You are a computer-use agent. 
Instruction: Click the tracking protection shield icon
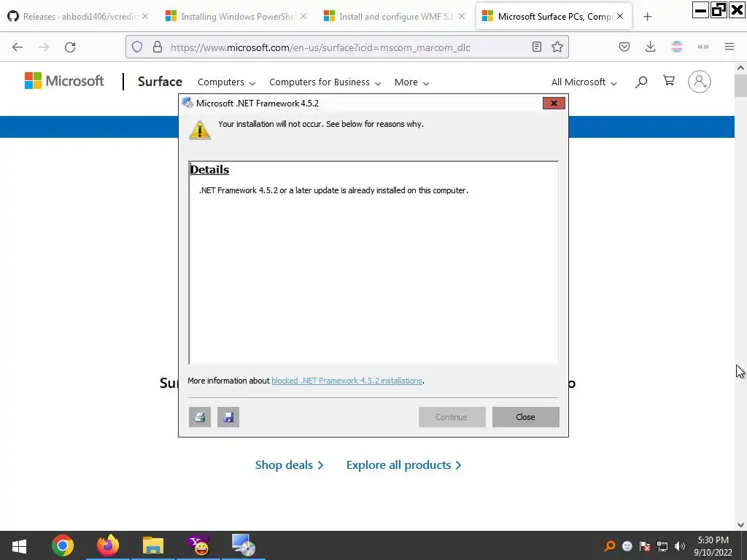[x=137, y=47]
